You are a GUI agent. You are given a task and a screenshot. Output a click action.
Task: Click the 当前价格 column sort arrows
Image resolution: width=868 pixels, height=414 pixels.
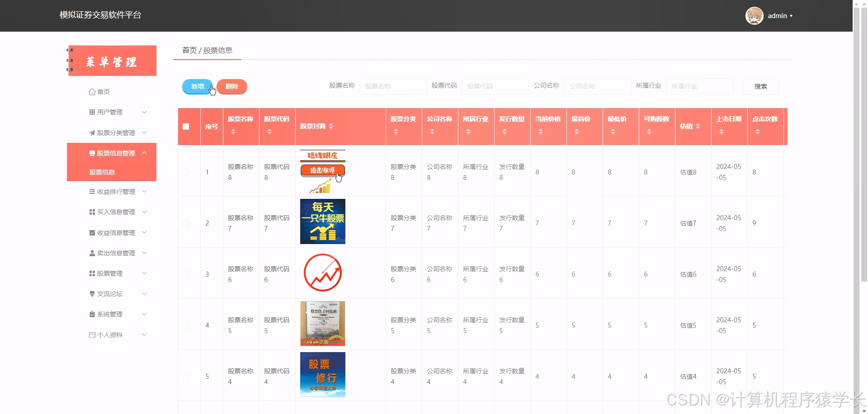point(540,131)
